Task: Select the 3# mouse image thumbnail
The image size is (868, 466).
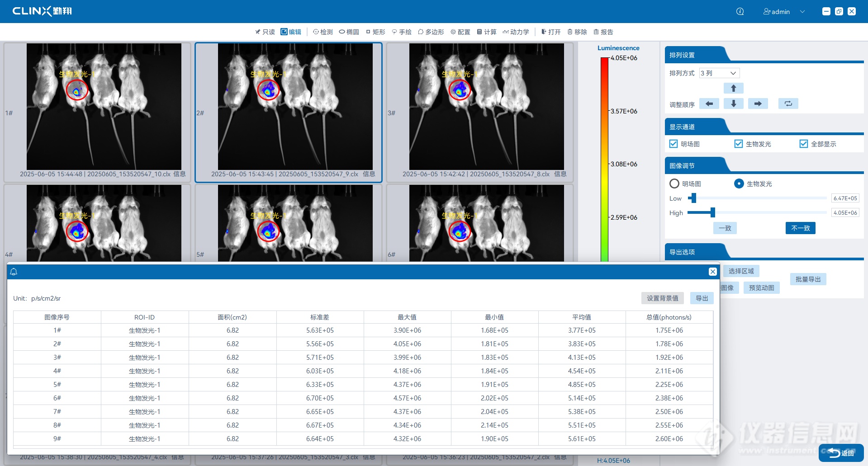Action: coord(486,107)
